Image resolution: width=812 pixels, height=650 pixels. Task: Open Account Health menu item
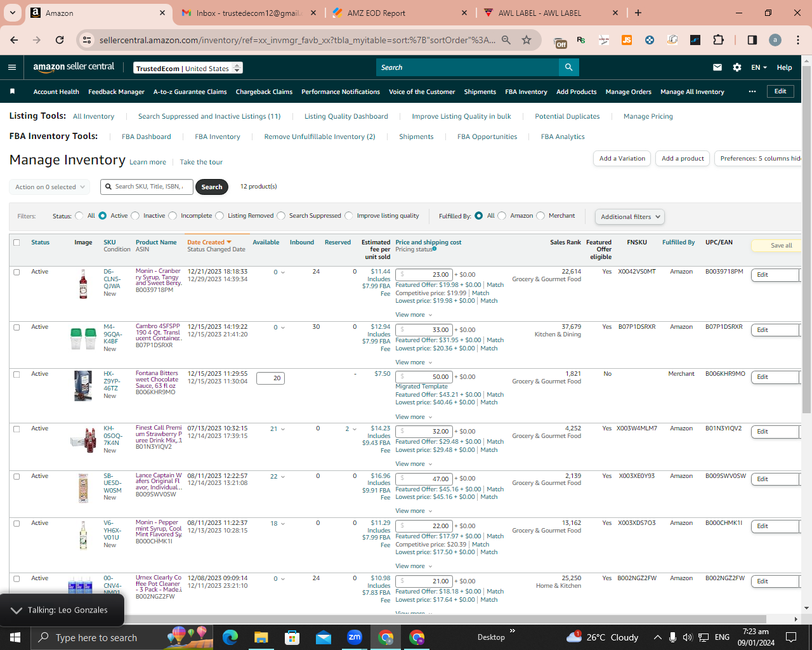pos(56,91)
